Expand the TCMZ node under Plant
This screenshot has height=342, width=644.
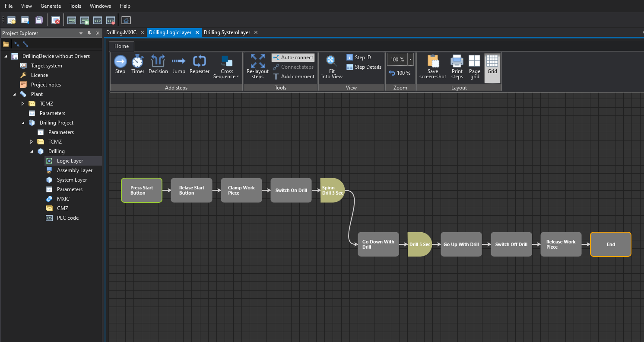tap(23, 104)
